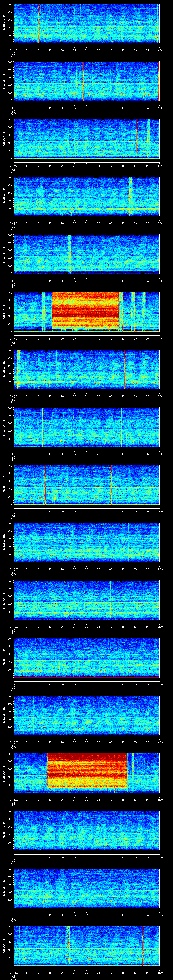The image size is (173, 980).
Task: Select the spectrogram panel starting at 10:01:00
Action: (87, 24)
